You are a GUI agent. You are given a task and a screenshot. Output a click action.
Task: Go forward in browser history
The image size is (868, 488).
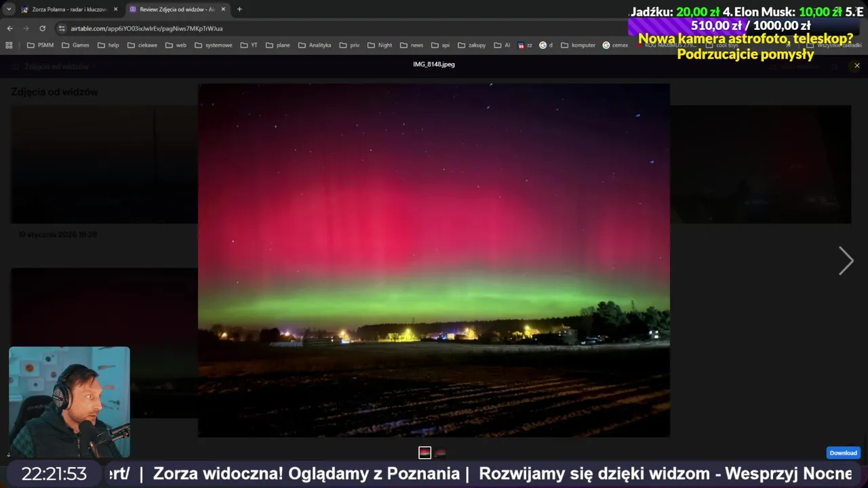(x=26, y=28)
